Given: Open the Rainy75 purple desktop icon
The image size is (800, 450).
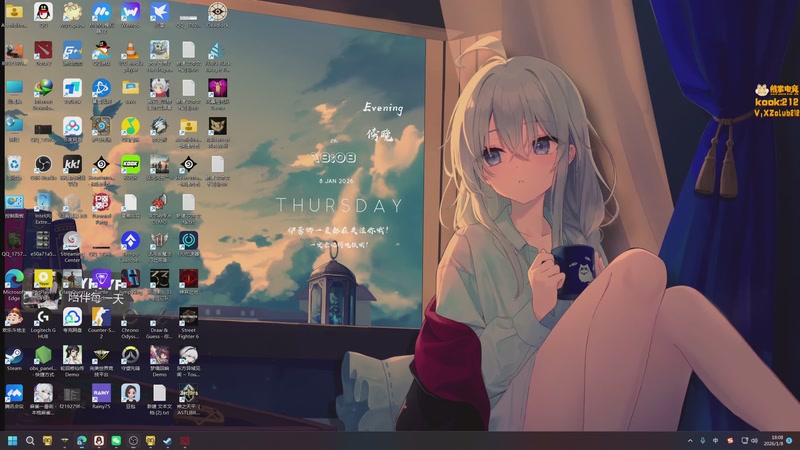Looking at the screenshot, I should [102, 393].
